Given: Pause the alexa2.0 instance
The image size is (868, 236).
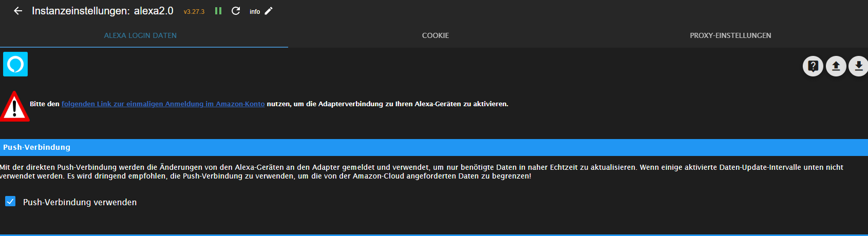Looking at the screenshot, I should tap(218, 11).
